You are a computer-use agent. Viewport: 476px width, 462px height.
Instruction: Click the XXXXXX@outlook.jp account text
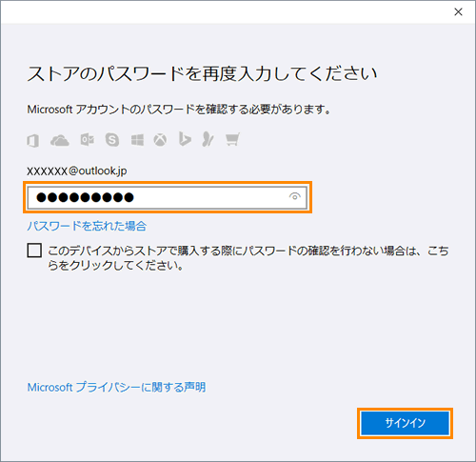[x=77, y=171]
